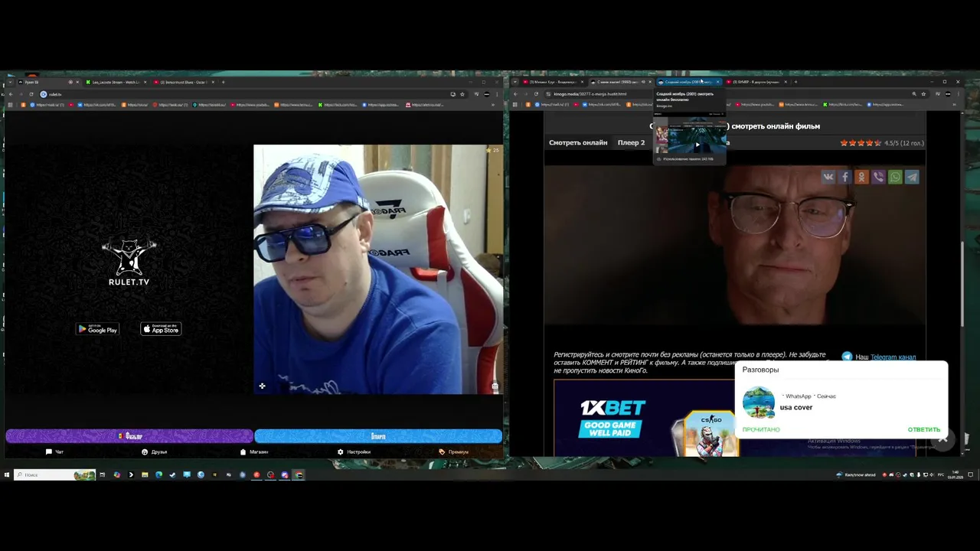Open a new tab in left browser
The width and height of the screenshot is (980, 551).
coord(223,82)
